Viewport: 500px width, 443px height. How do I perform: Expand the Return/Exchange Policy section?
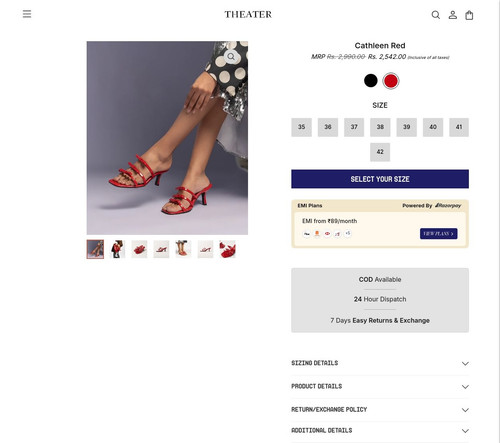click(x=380, y=410)
